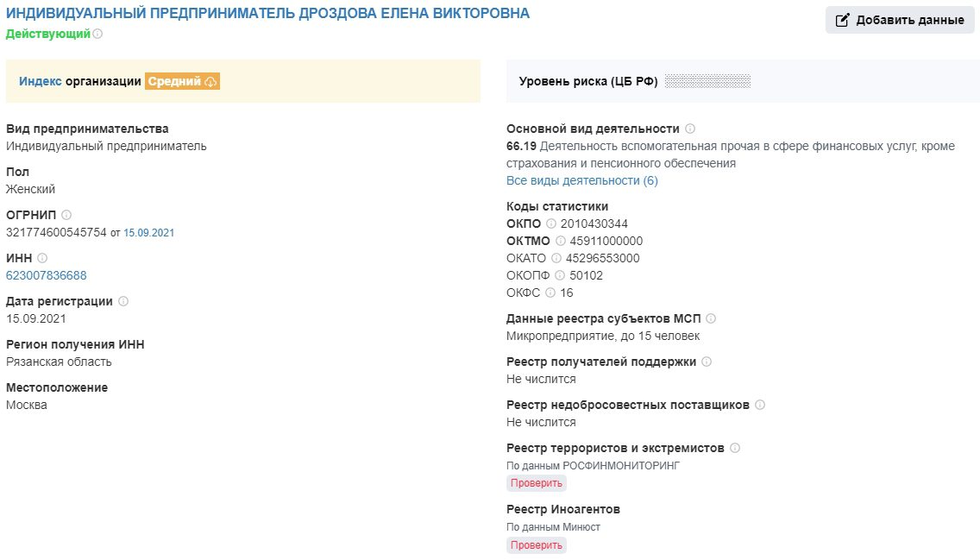Viewport: 980px width, 560px height.
Task: Click Проверить under Реестр террористов и экстремистов
Action: click(x=536, y=483)
